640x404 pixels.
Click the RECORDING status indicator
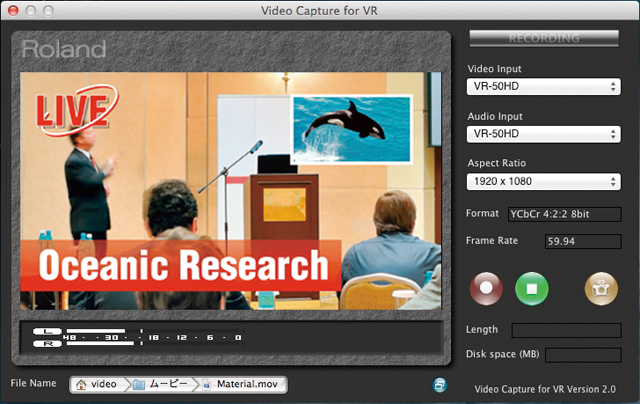pyautogui.click(x=545, y=39)
